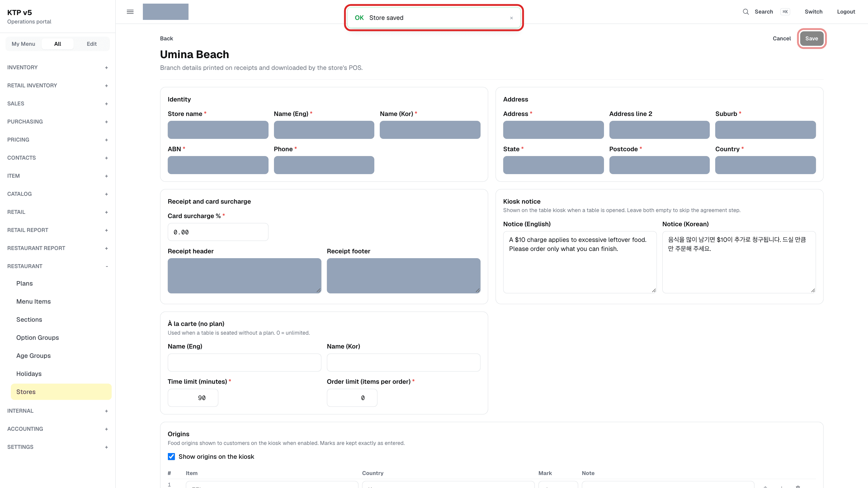Expand the ACCOUNTING section
The image size is (868, 488).
(x=58, y=429)
